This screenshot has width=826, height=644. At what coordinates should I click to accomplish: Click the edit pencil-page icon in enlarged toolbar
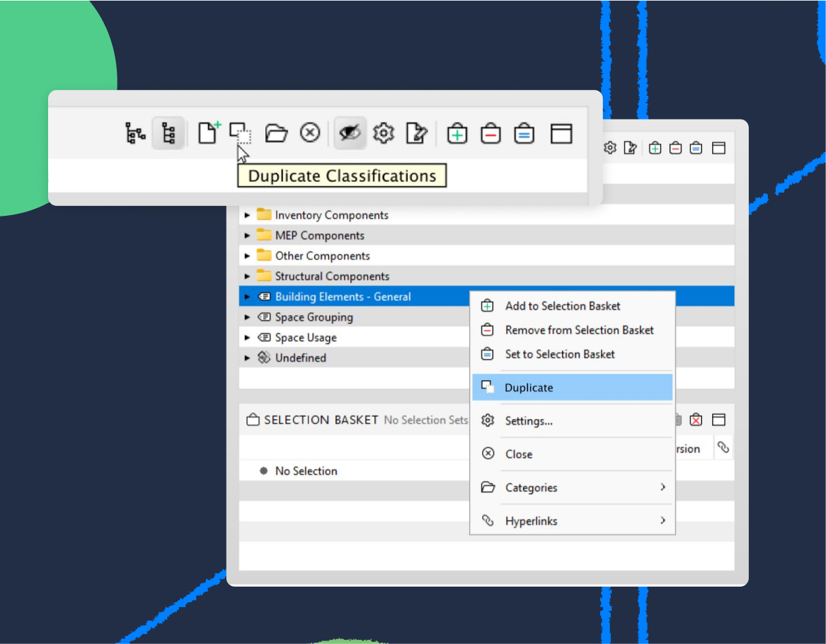click(417, 133)
